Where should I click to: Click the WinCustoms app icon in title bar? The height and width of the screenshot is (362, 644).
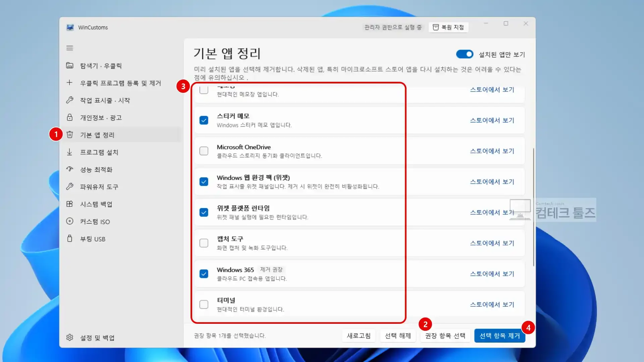pos(70,27)
